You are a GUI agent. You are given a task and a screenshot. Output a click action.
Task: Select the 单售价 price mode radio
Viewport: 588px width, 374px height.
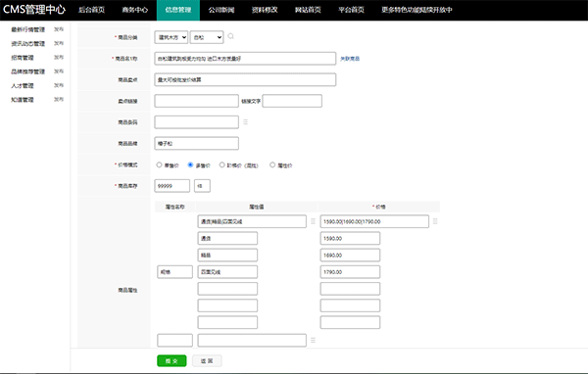(x=159, y=164)
